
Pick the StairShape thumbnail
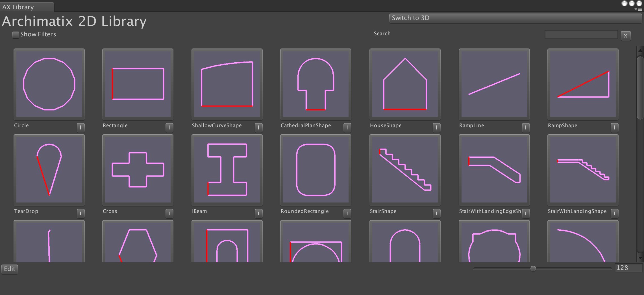click(405, 170)
